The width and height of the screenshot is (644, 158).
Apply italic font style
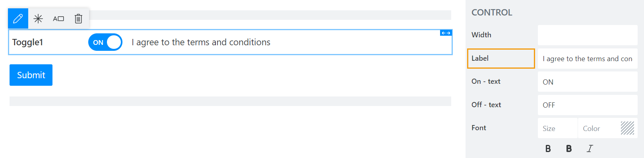pos(590,148)
